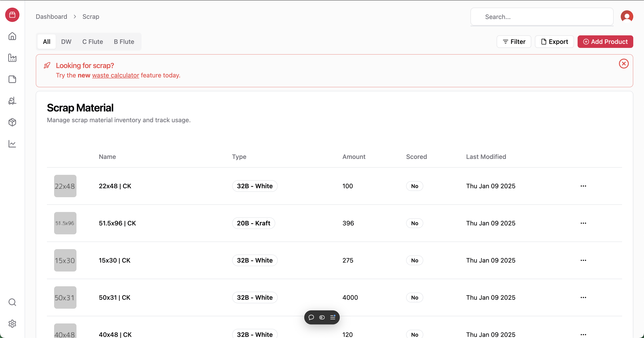644x338 pixels.
Task: Open comment bubble in floating toolbar
Action: (x=311, y=317)
